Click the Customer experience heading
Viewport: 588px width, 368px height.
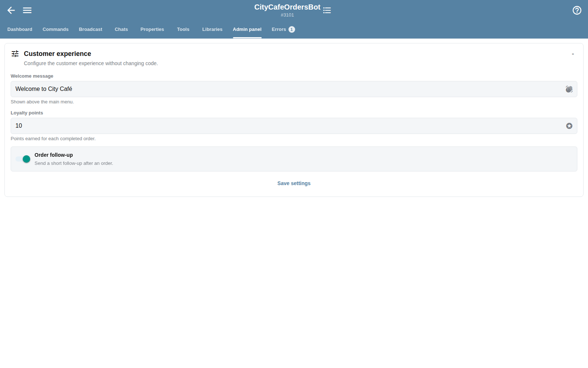[x=57, y=54]
